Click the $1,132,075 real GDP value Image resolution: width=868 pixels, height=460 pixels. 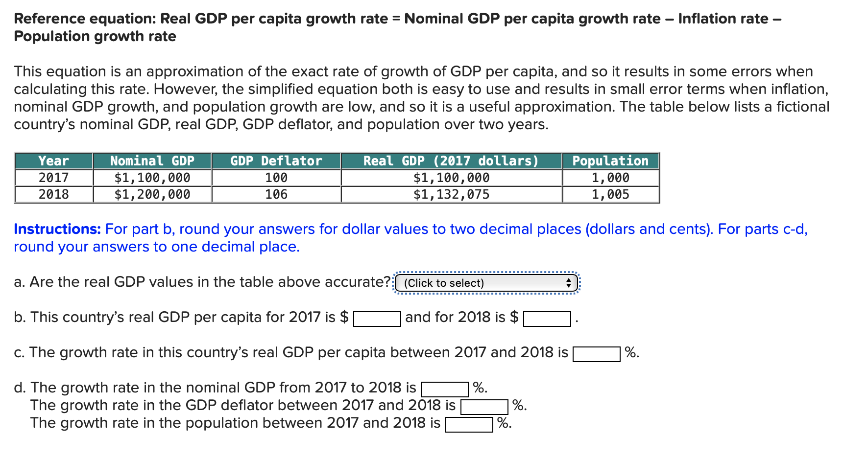(450, 194)
